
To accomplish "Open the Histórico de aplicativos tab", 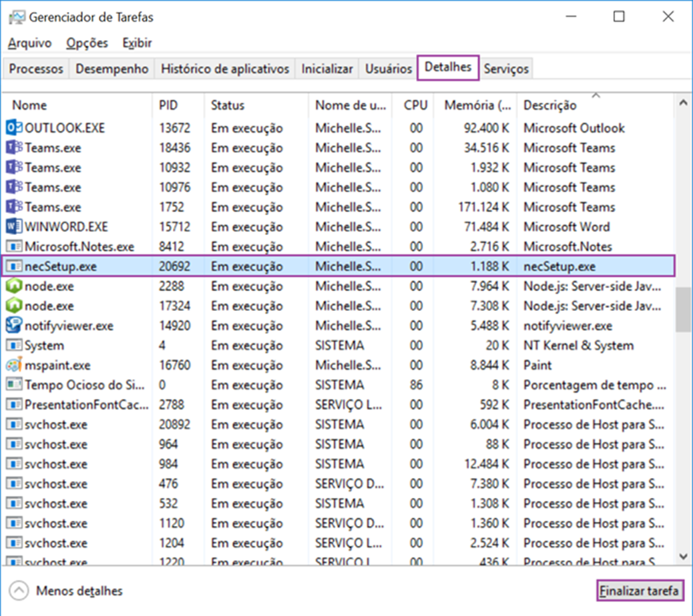I will point(224,69).
